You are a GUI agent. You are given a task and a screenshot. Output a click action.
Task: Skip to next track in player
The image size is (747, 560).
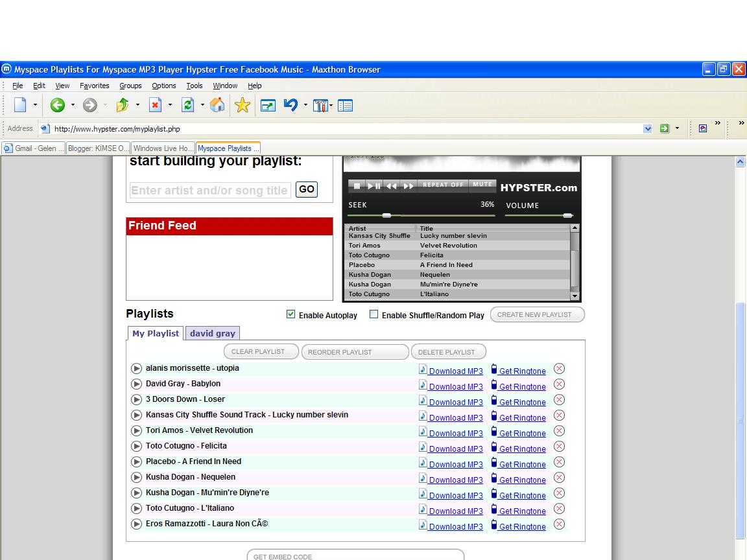pyautogui.click(x=409, y=186)
